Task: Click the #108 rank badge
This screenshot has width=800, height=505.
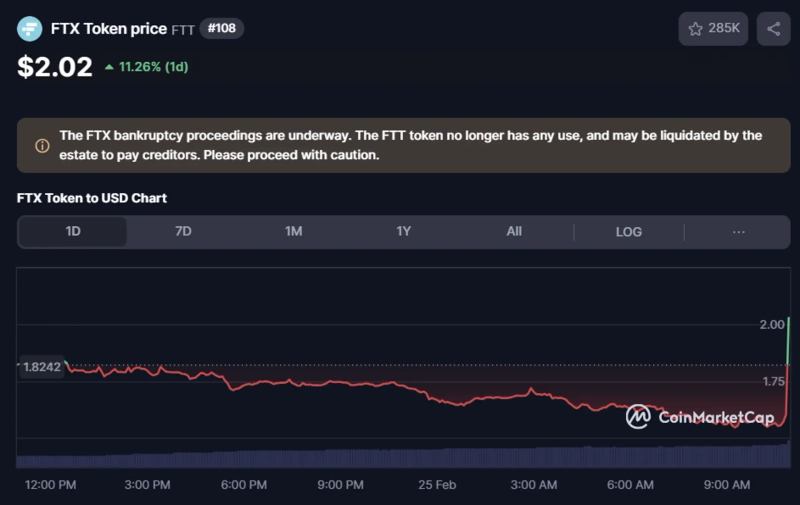Action: pos(221,29)
